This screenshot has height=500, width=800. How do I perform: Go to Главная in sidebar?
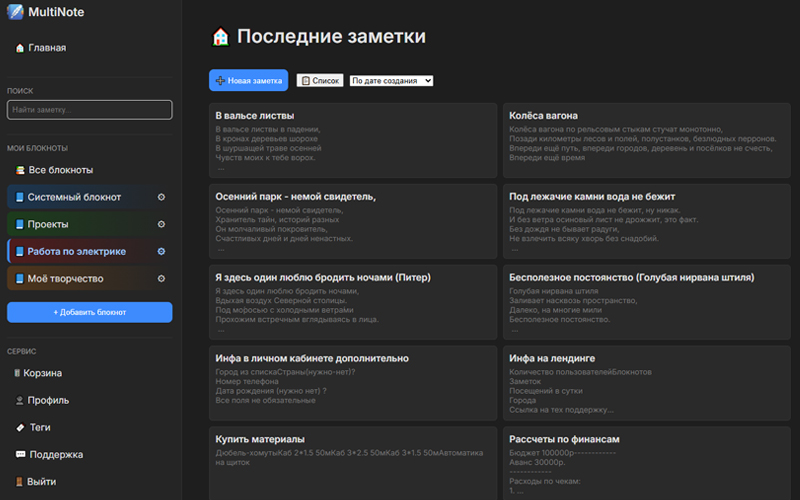click(90, 48)
